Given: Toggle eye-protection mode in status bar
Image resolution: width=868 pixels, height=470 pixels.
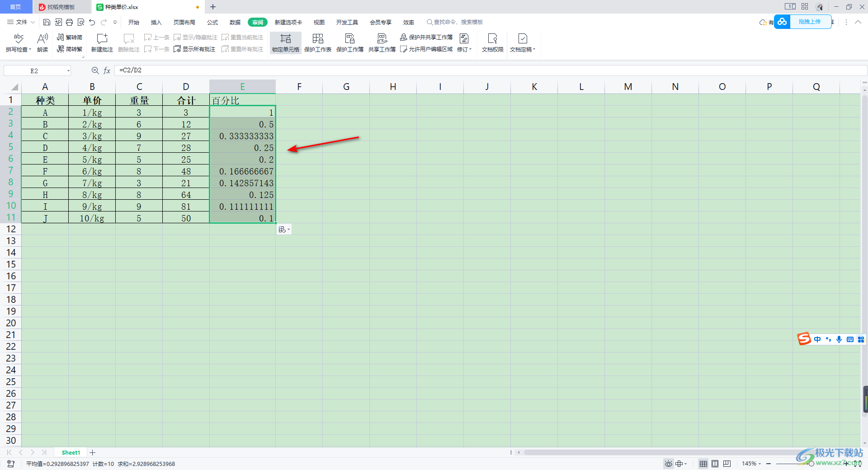Looking at the screenshot, I should pyautogui.click(x=668, y=464).
